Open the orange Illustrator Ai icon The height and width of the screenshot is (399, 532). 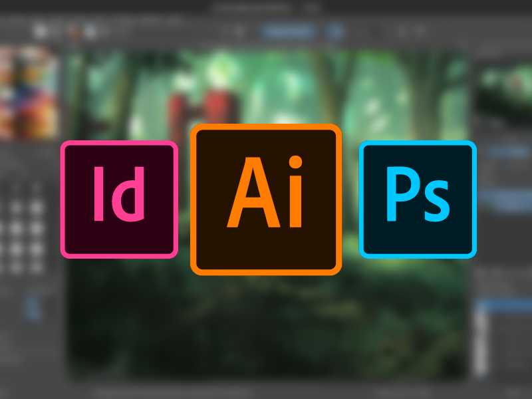coord(266,199)
